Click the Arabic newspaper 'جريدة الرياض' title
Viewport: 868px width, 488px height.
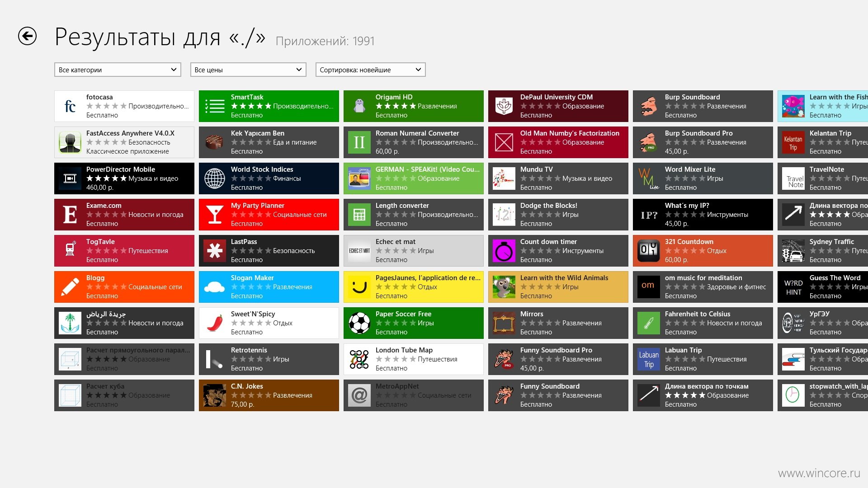point(106,314)
